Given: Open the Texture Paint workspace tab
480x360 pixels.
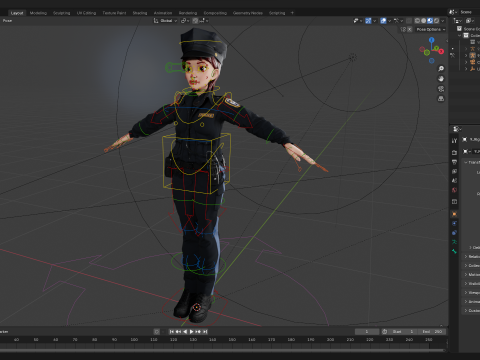Looking at the screenshot, I should pyautogui.click(x=114, y=13).
